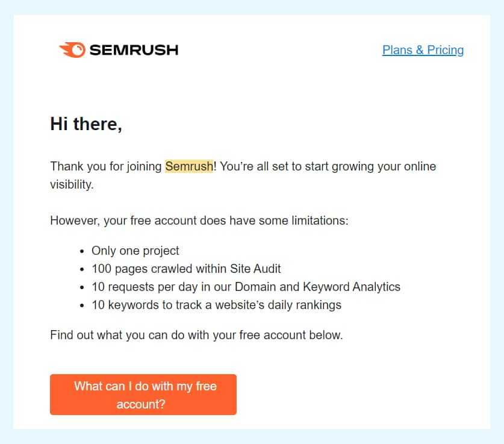Click 'However, your free account' limitations line
Screen dimensions: 504x444
pyautogui.click(x=199, y=220)
